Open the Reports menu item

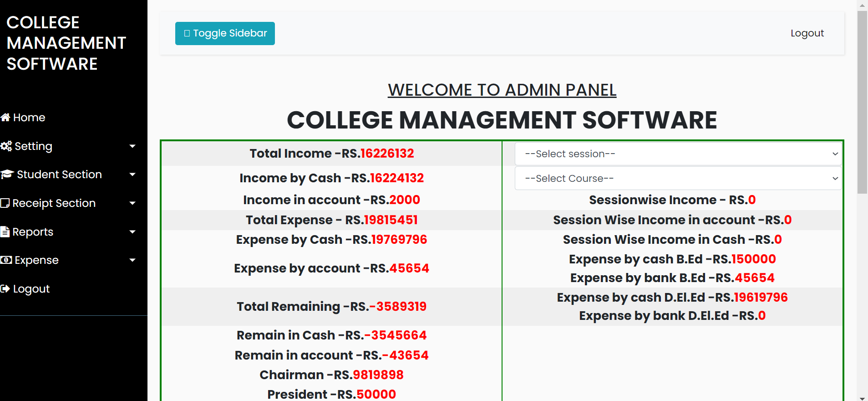[33, 232]
